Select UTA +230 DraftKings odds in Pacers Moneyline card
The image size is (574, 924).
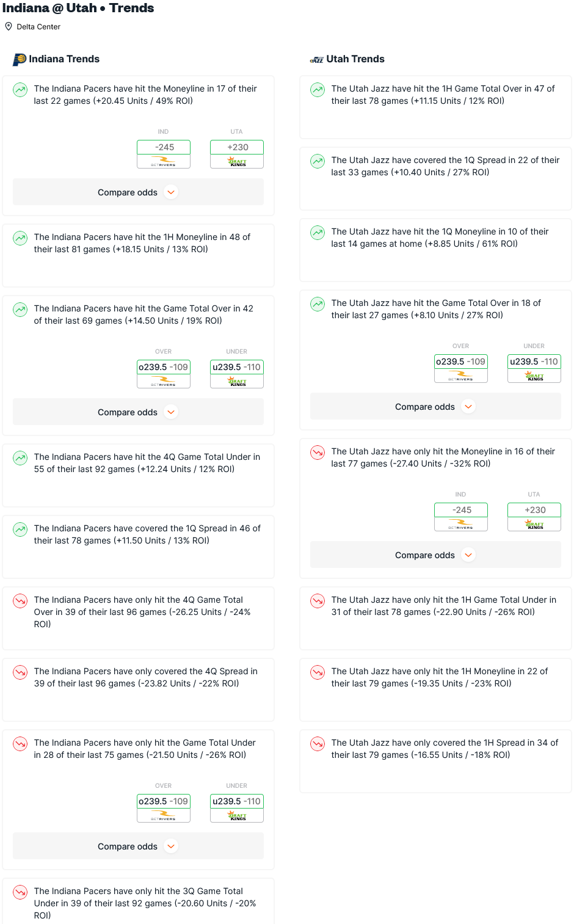[237, 154]
